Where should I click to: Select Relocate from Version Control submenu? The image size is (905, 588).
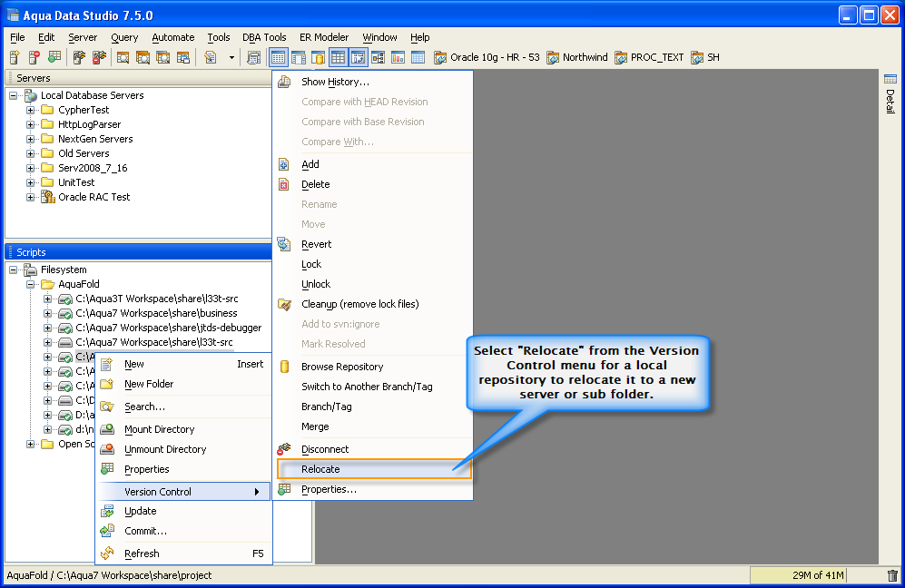374,469
